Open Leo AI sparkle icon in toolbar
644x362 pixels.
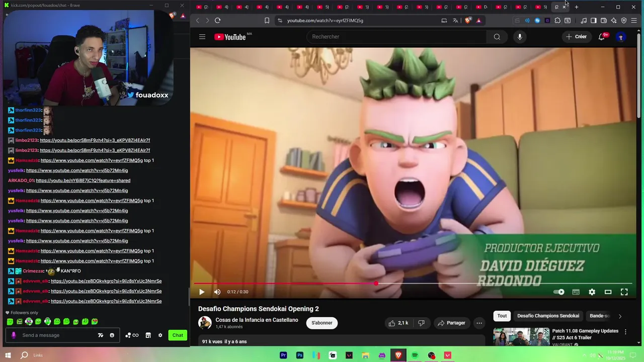pyautogui.click(x=614, y=21)
